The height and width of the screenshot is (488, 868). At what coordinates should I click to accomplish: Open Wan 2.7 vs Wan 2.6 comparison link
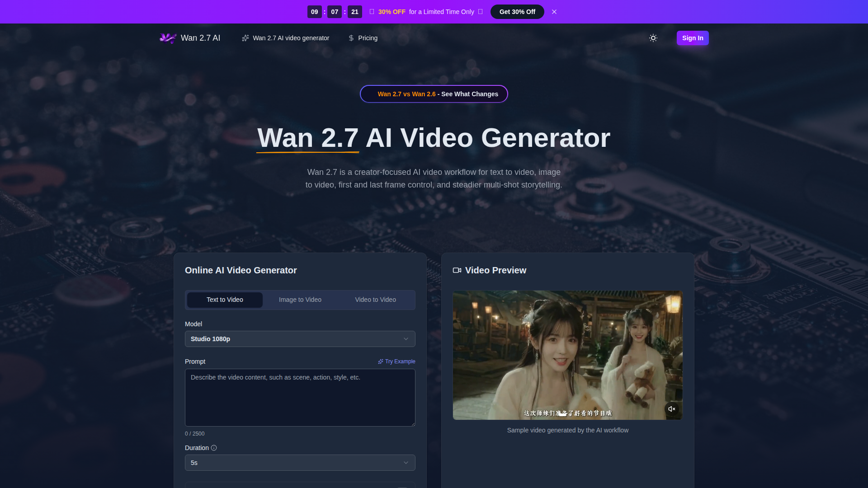pyautogui.click(x=434, y=94)
